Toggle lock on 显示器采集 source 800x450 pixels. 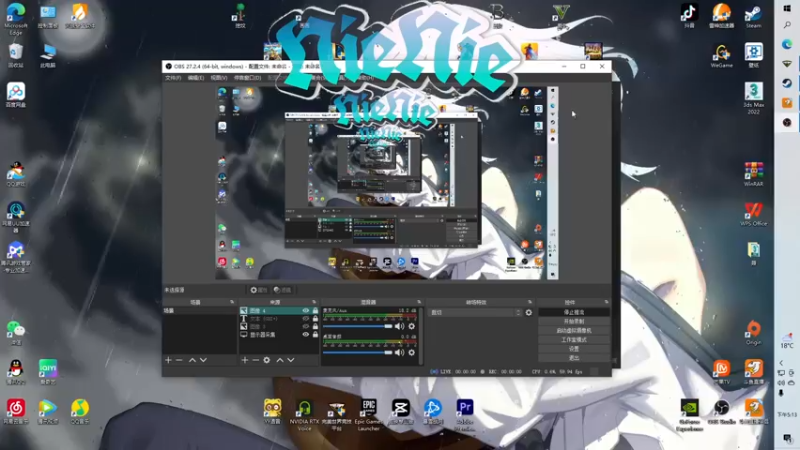[315, 335]
